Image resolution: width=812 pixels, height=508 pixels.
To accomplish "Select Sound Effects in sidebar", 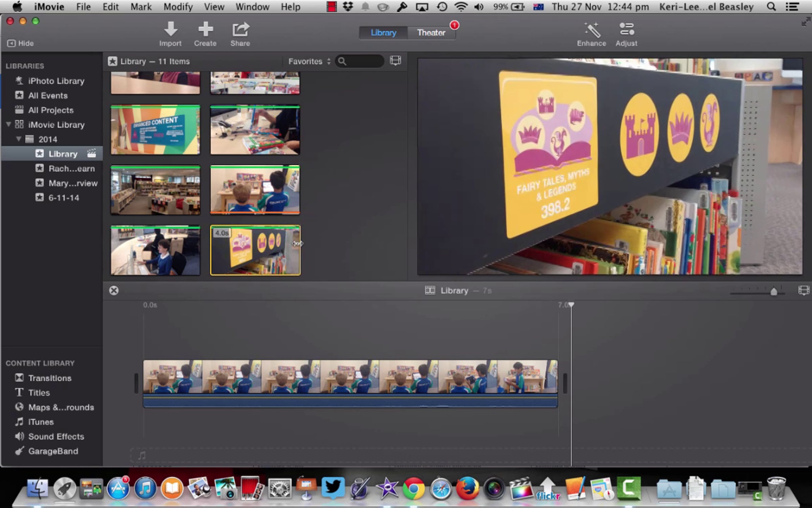I will click(56, 437).
